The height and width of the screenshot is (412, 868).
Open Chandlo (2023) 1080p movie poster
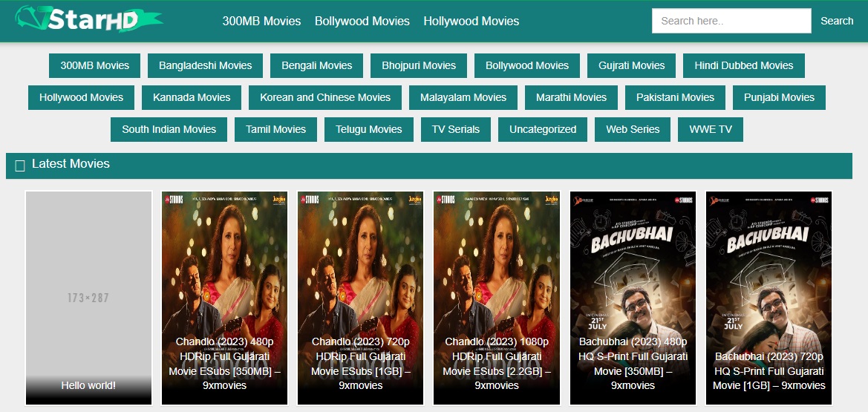(x=497, y=298)
